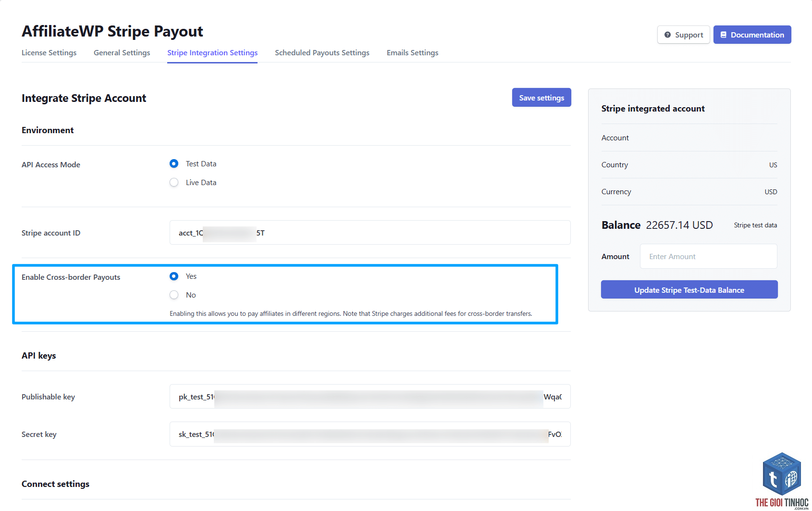This screenshot has width=812, height=511.
Task: Click the Integrate Stripe Account heading
Action: click(84, 98)
